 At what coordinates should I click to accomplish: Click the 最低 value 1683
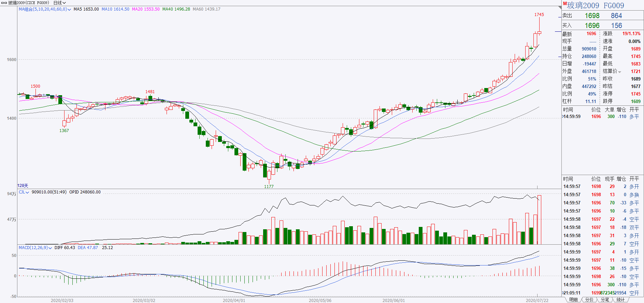point(636,64)
